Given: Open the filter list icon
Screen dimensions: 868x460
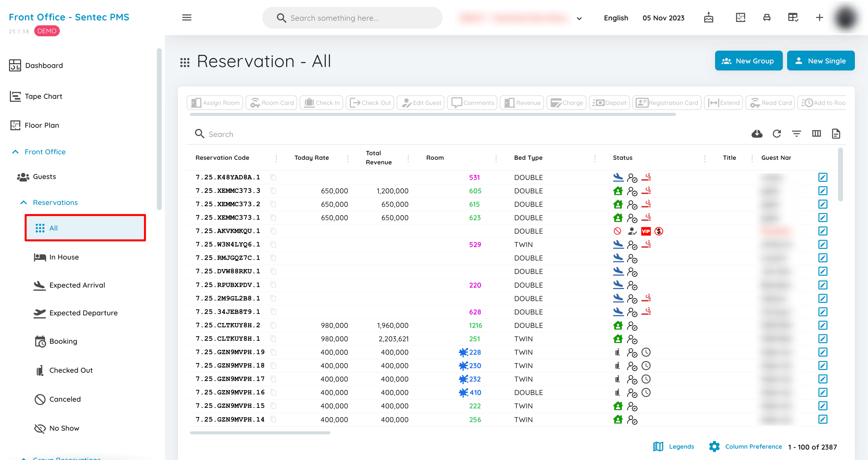Looking at the screenshot, I should pyautogui.click(x=796, y=134).
